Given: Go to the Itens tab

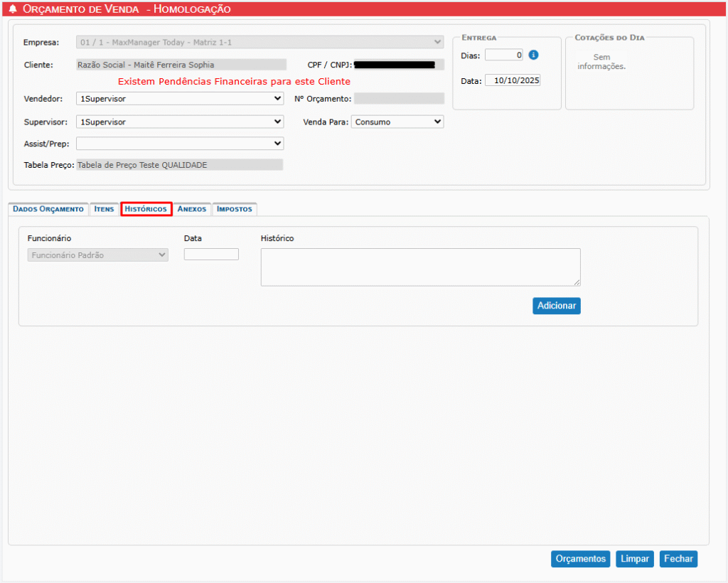Looking at the screenshot, I should point(104,209).
